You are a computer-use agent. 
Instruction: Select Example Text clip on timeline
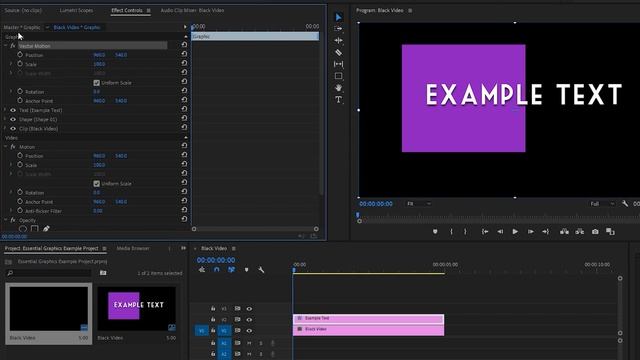(368, 319)
